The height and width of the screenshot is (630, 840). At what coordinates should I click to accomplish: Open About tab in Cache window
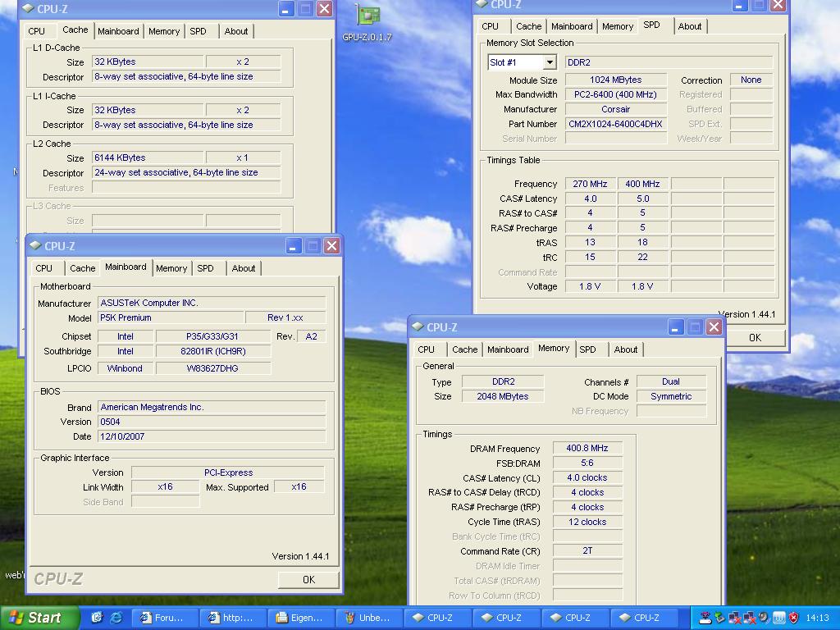235,31
